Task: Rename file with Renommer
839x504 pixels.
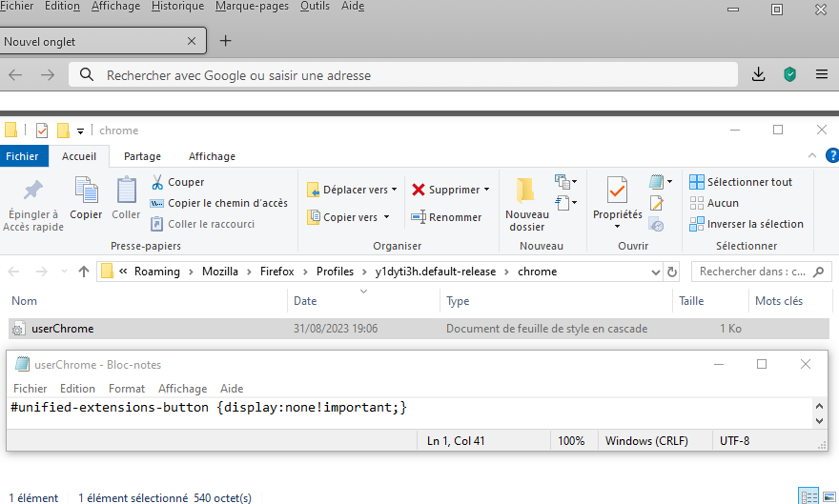Action: [x=446, y=217]
